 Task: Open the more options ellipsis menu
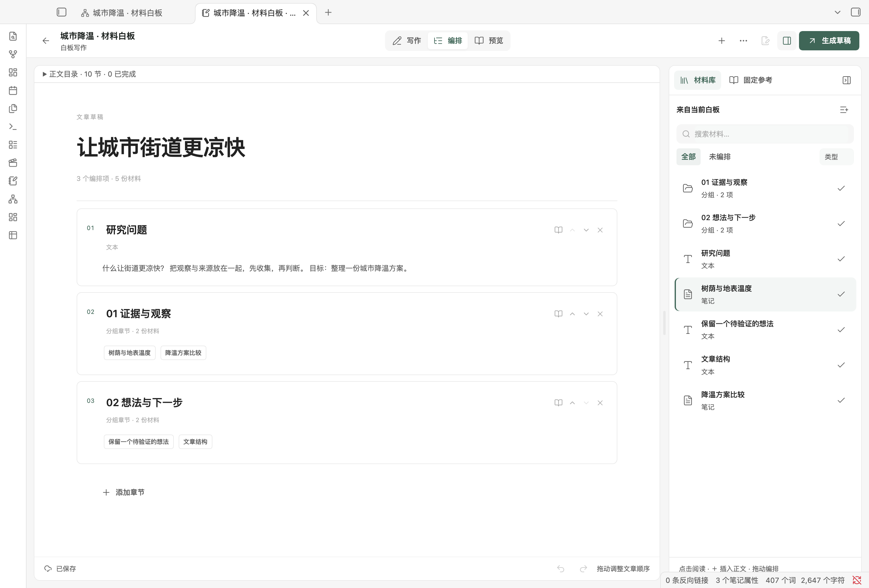pyautogui.click(x=743, y=41)
